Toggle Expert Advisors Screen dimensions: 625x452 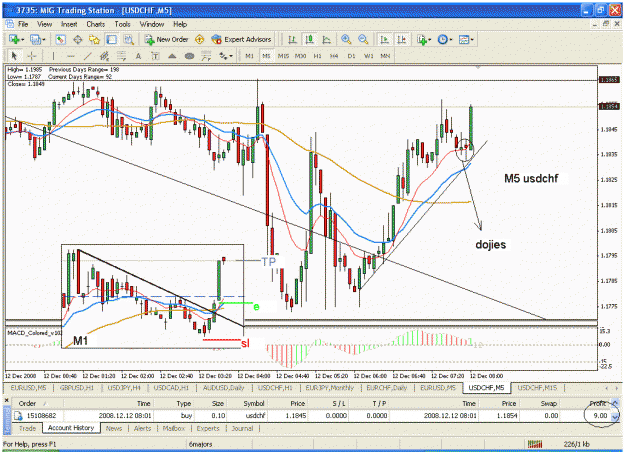pyautogui.click(x=241, y=39)
